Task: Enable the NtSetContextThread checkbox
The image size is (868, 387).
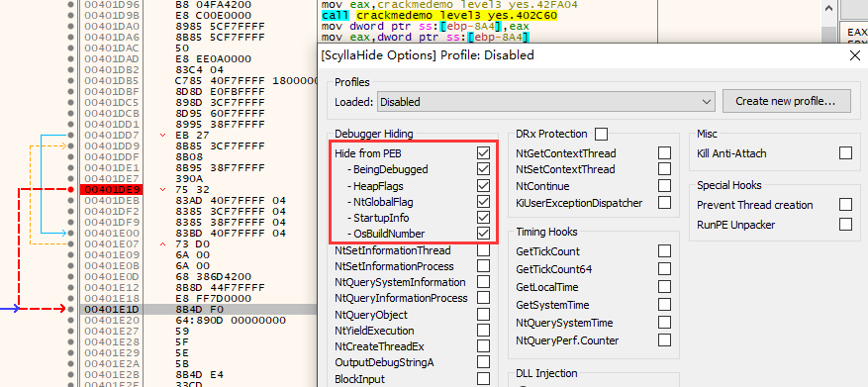Action: point(664,169)
